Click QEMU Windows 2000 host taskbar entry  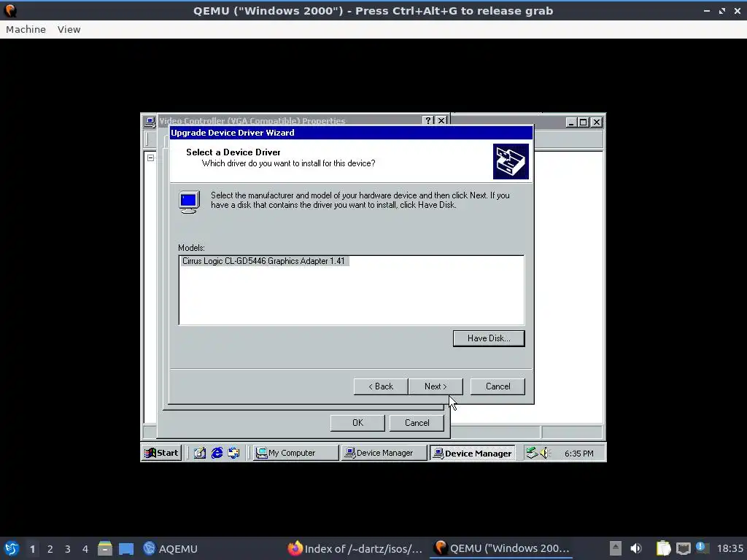pyautogui.click(x=502, y=548)
